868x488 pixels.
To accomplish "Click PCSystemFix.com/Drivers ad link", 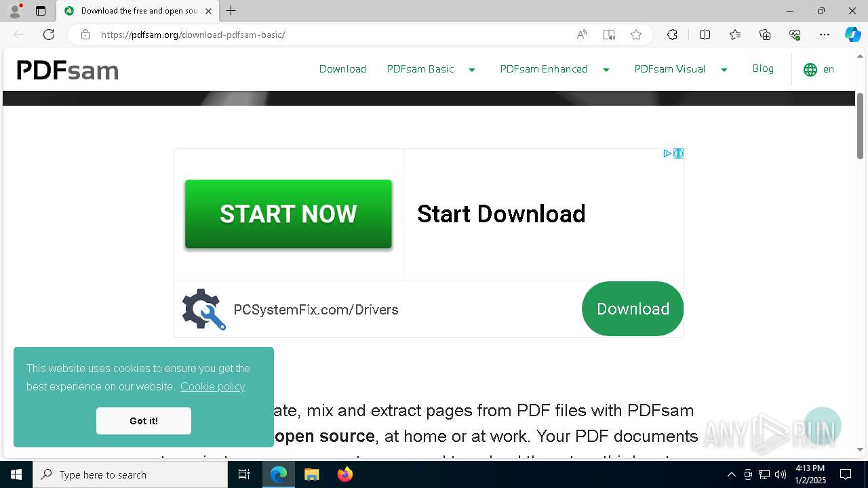I will coord(316,310).
